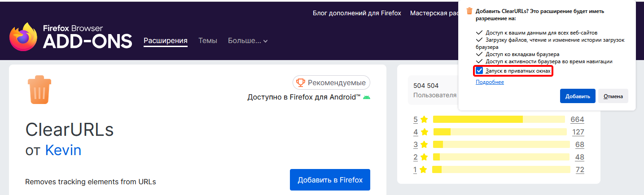The width and height of the screenshot is (644, 195).
Task: Open the "Расширения" tab
Action: click(x=165, y=41)
